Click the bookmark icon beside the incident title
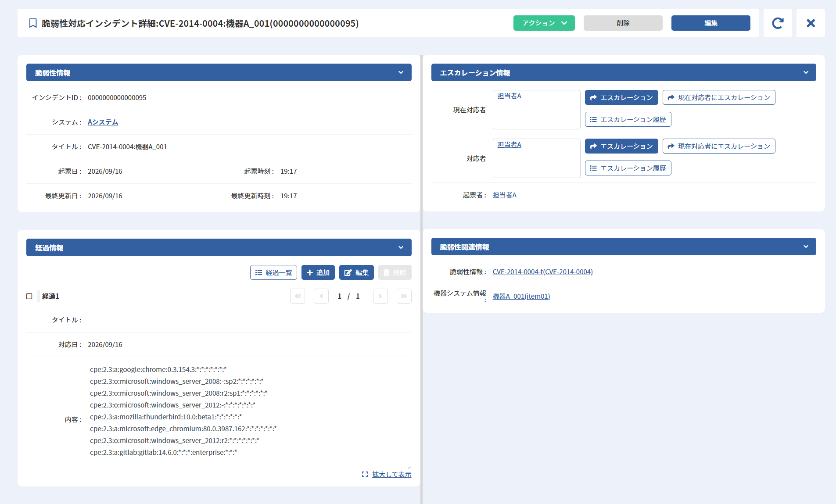Viewport: 836px width, 504px height. coord(33,23)
